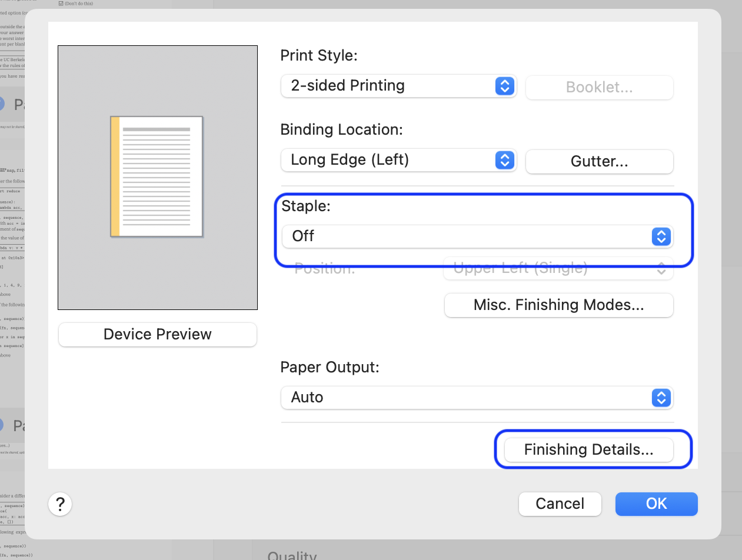The image size is (742, 560).
Task: Click the Staple: label
Action: tap(306, 206)
